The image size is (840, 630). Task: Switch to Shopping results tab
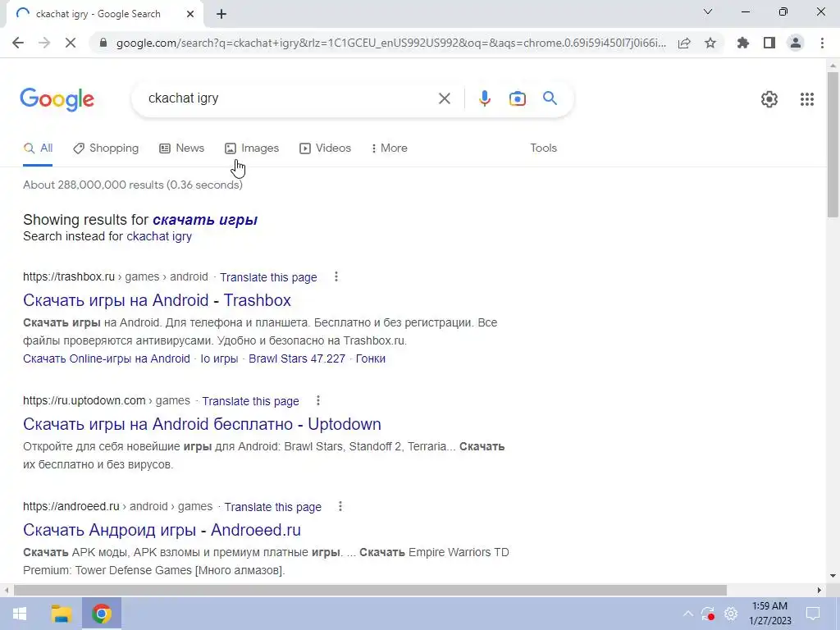click(x=106, y=148)
